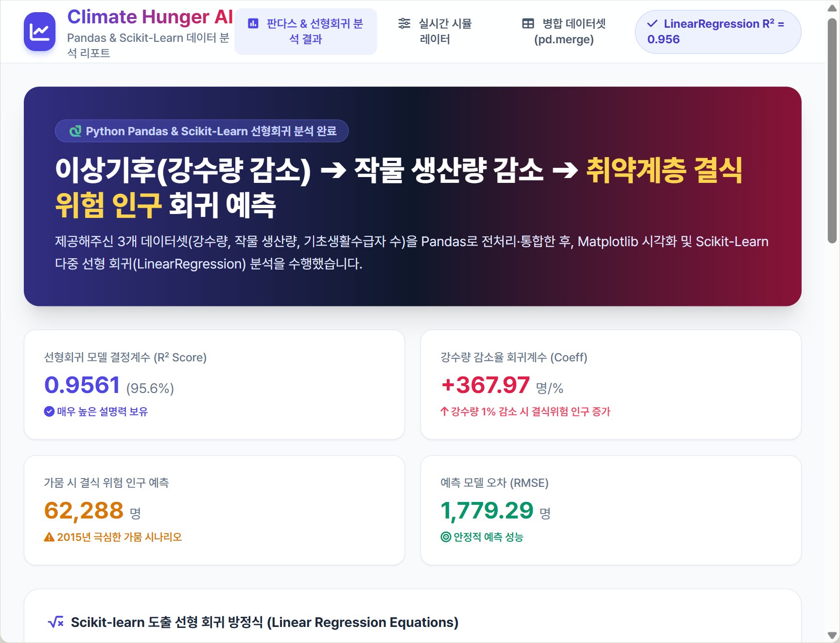Click the square-root icon by Scikit-learn equations heading
Image resolution: width=840 pixels, height=643 pixels.
tap(56, 622)
